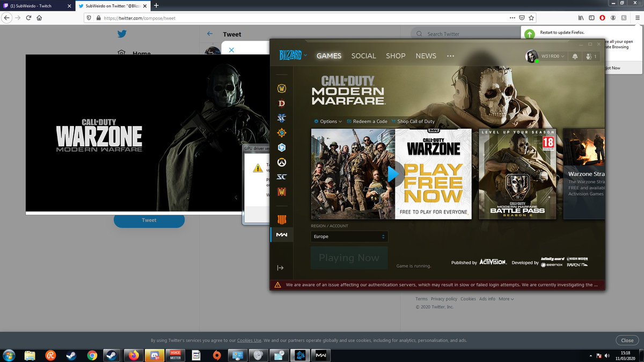The width and height of the screenshot is (644, 362).
Task: Switch to SubWeirdo Twitch browser tab
Action: (x=36, y=5)
